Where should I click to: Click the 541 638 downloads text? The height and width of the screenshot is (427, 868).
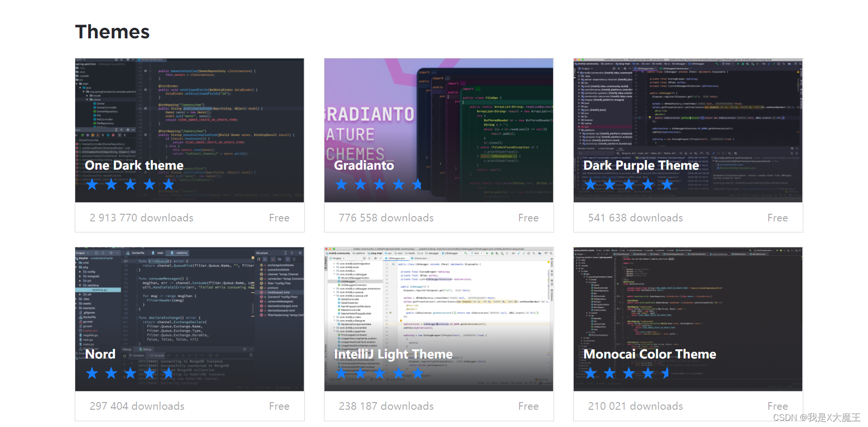click(636, 218)
